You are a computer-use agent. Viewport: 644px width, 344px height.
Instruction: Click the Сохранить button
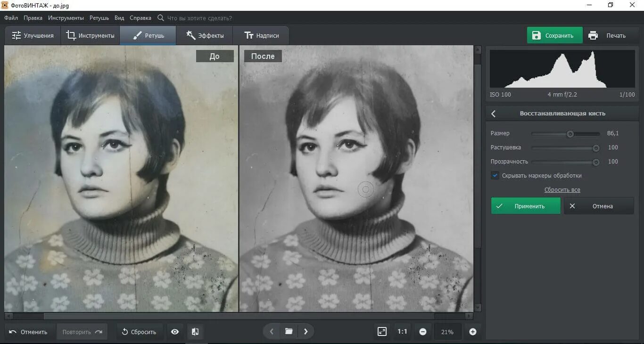[x=555, y=35]
